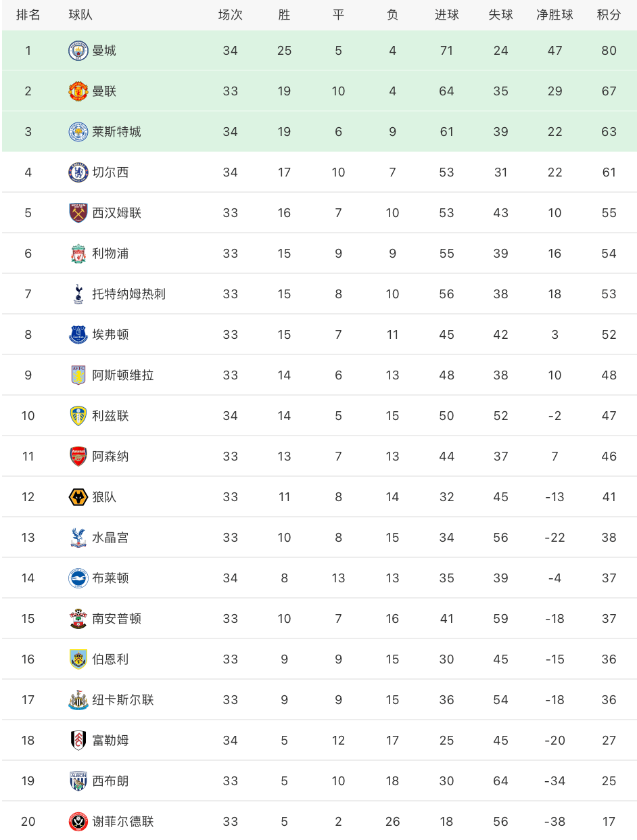This screenshot has height=840, width=637.
Task: Open the Wolves wolf-head badge
Action: 78,497
